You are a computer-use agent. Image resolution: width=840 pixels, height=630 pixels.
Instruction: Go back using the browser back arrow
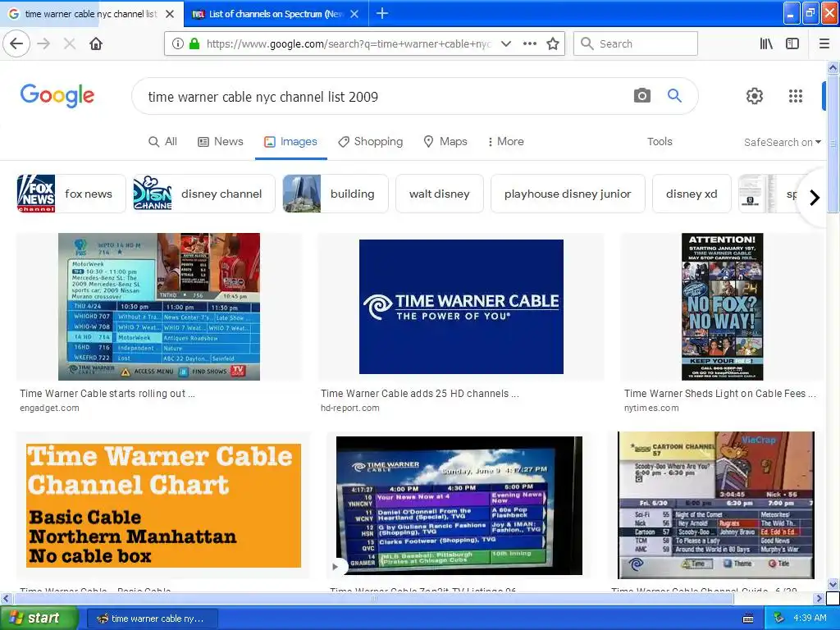pos(16,43)
